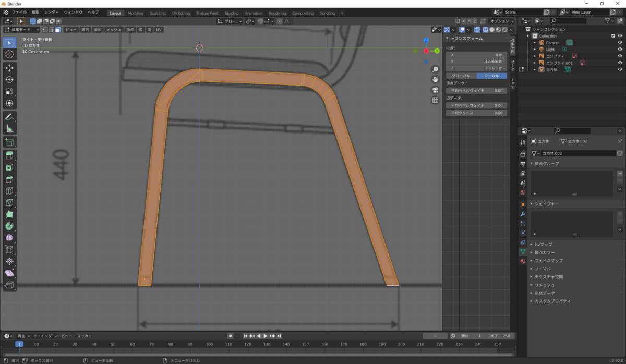Toggle snapping magnet in header
Image resolution: width=626 pixels, height=364 pixels.
click(259, 21)
